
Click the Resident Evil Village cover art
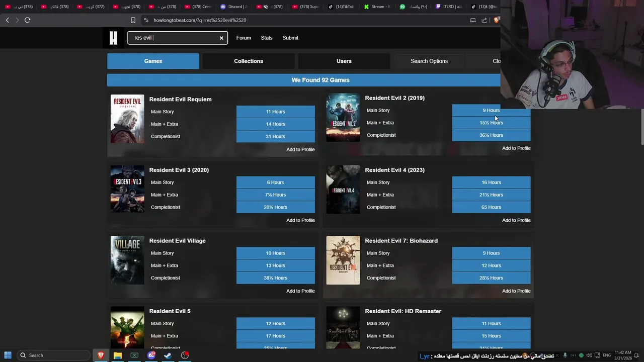pyautogui.click(x=127, y=260)
